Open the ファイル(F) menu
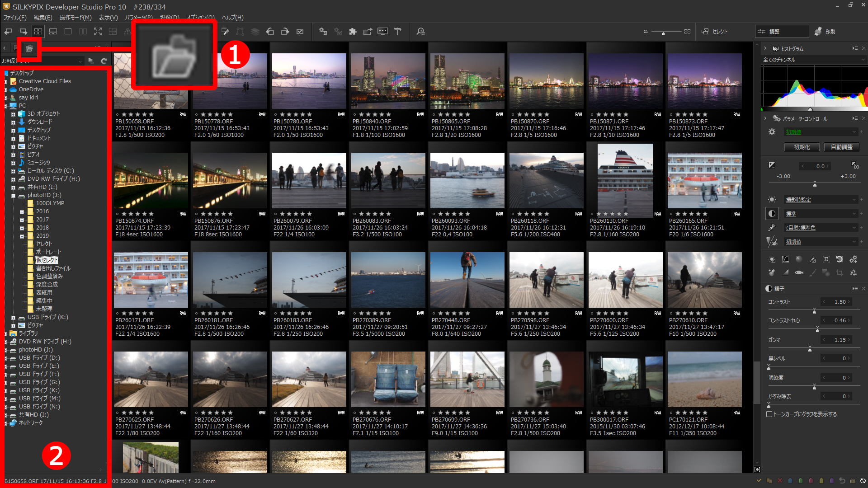Image resolution: width=868 pixels, height=488 pixels. click(15, 18)
